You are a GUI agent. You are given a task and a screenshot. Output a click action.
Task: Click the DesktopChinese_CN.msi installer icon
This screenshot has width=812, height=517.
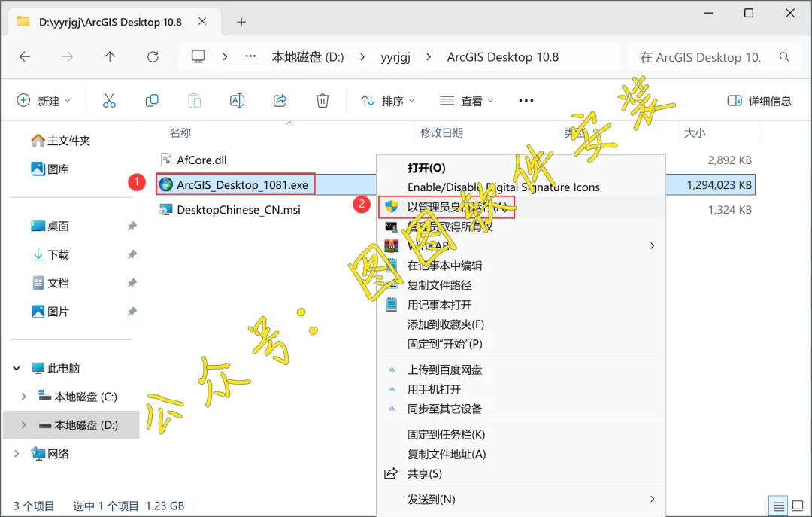click(x=165, y=209)
